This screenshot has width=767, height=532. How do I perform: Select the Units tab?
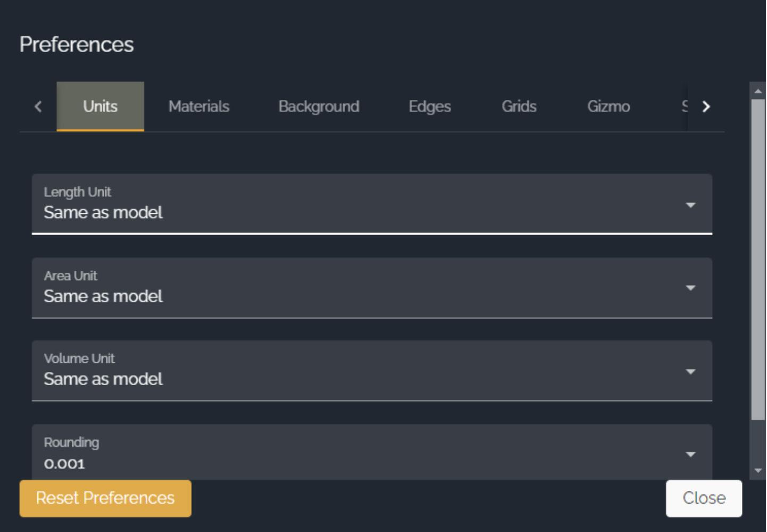point(100,106)
